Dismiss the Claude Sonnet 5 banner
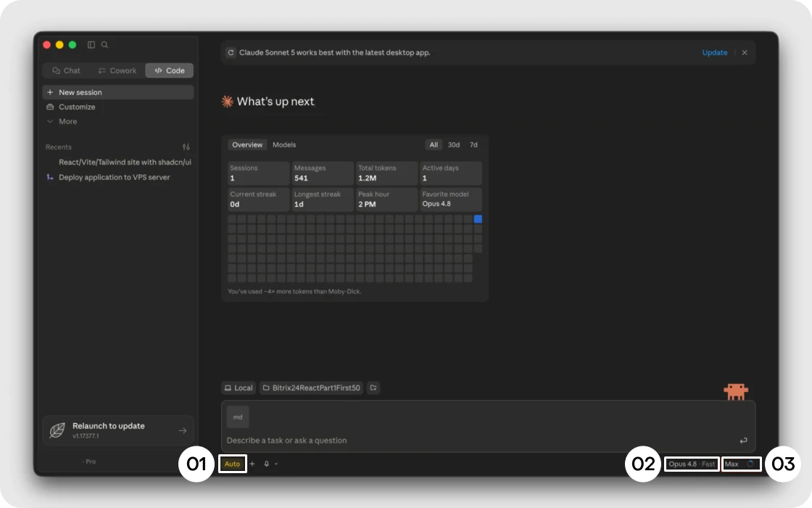The image size is (812, 508). point(745,52)
